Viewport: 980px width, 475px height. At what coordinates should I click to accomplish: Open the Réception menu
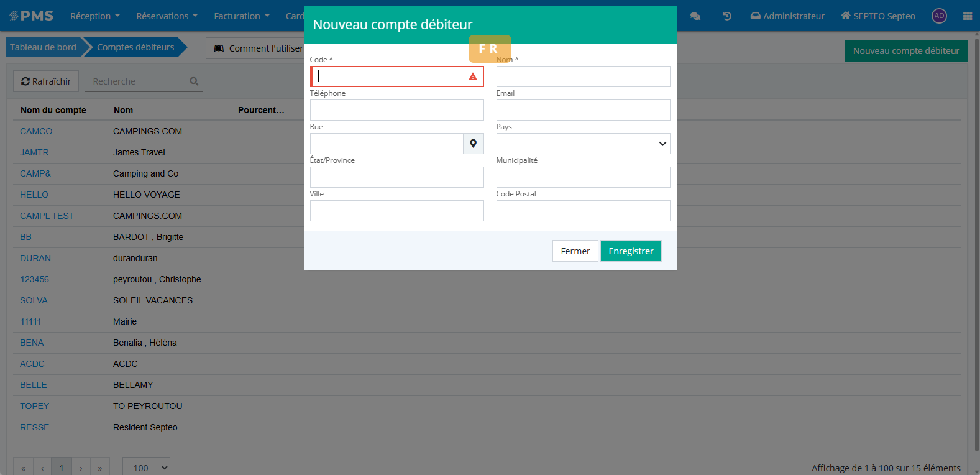coord(94,16)
